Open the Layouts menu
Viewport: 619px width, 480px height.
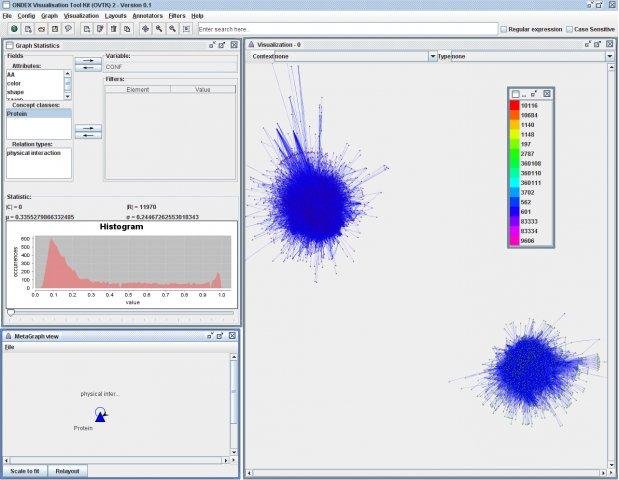pyautogui.click(x=115, y=16)
